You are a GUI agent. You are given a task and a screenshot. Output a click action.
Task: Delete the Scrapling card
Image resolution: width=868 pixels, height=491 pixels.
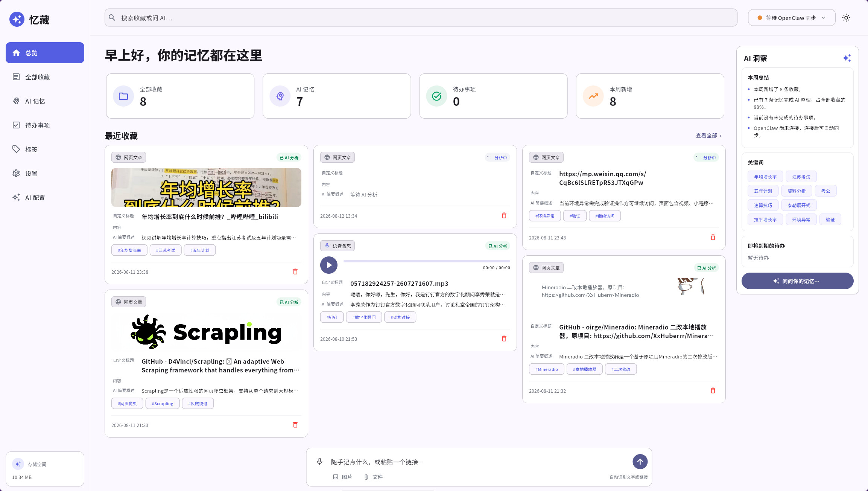(x=295, y=425)
